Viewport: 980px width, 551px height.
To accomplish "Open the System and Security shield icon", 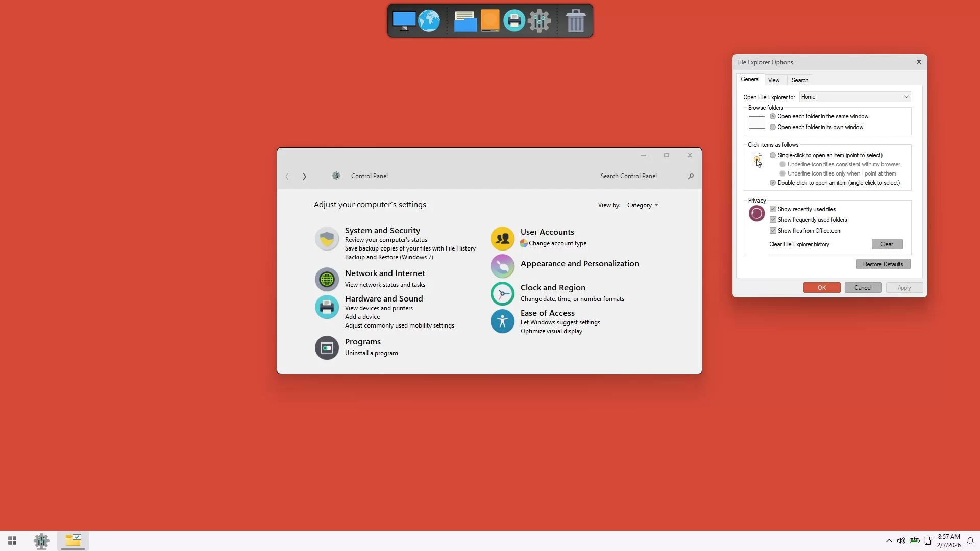I will pos(327,239).
